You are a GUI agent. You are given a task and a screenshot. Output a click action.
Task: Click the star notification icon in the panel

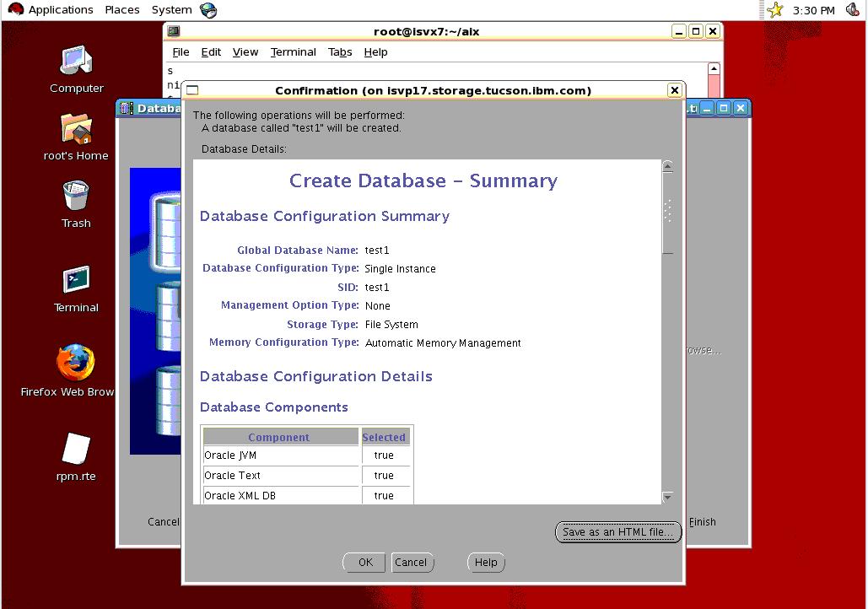(775, 9)
